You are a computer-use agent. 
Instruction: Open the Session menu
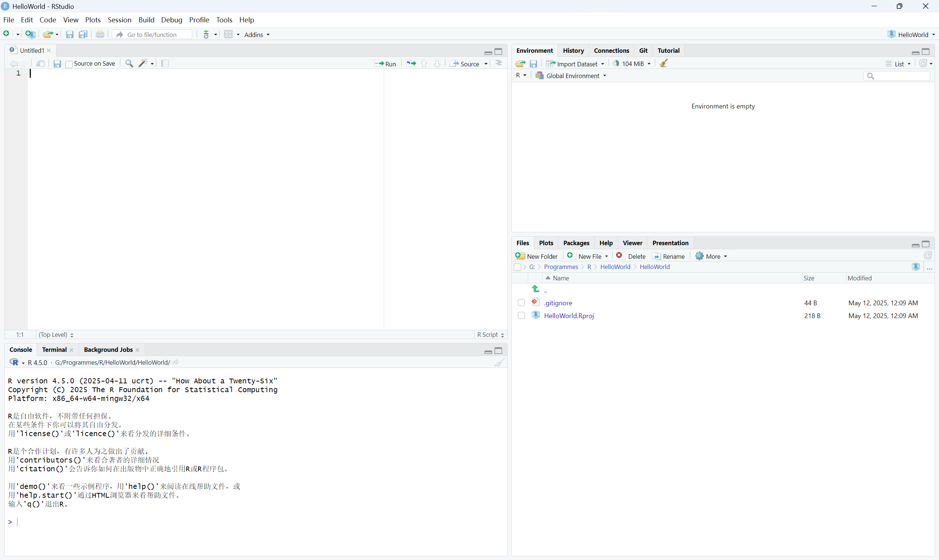click(x=119, y=20)
